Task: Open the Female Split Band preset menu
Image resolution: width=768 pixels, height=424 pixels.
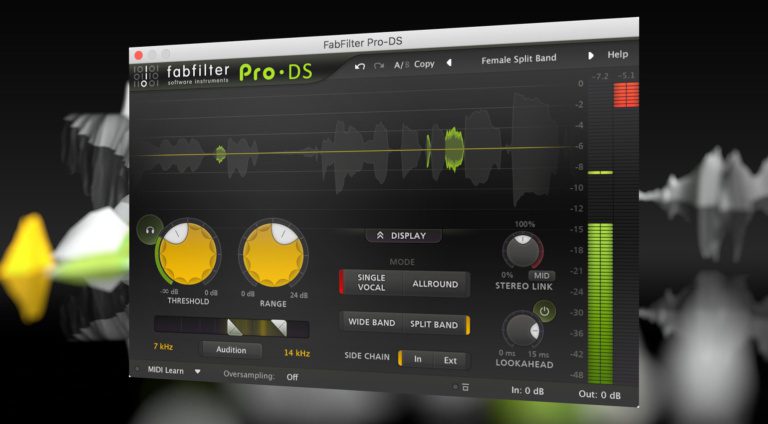Action: pos(519,59)
